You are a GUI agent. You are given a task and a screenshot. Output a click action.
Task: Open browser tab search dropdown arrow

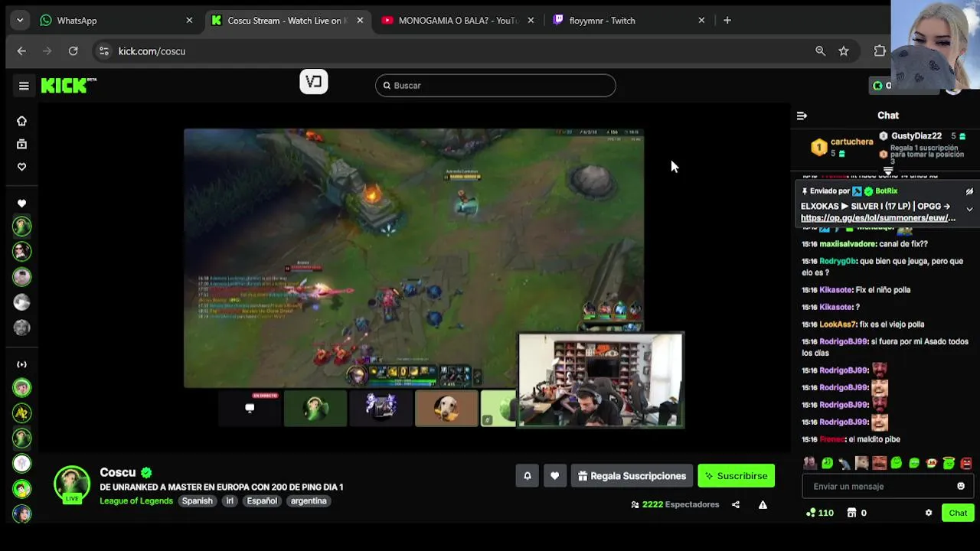pyautogui.click(x=20, y=21)
